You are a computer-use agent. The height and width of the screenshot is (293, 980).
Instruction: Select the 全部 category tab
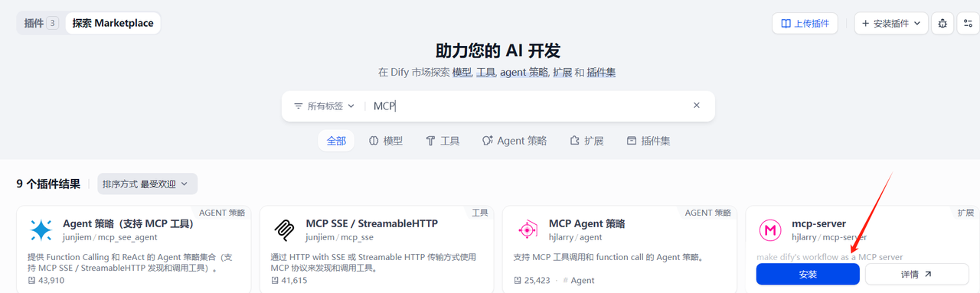[x=336, y=141]
